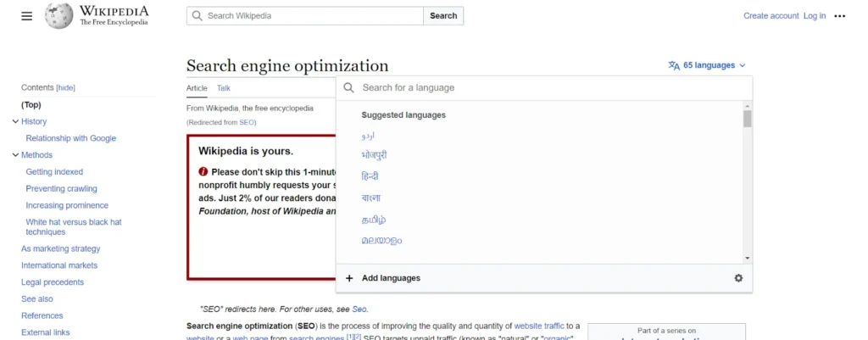The height and width of the screenshot is (340, 868).
Task: Pick Tamil from the language list
Action: click(x=374, y=220)
